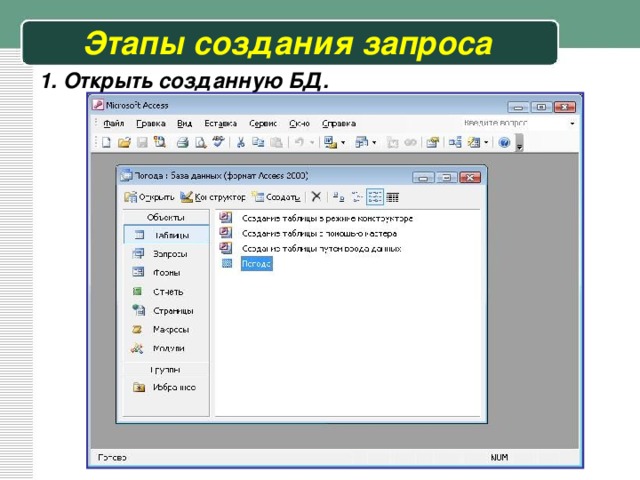The image size is (640, 480).
Task: Click the grayed Script Editor chain icon
Action: (410, 142)
